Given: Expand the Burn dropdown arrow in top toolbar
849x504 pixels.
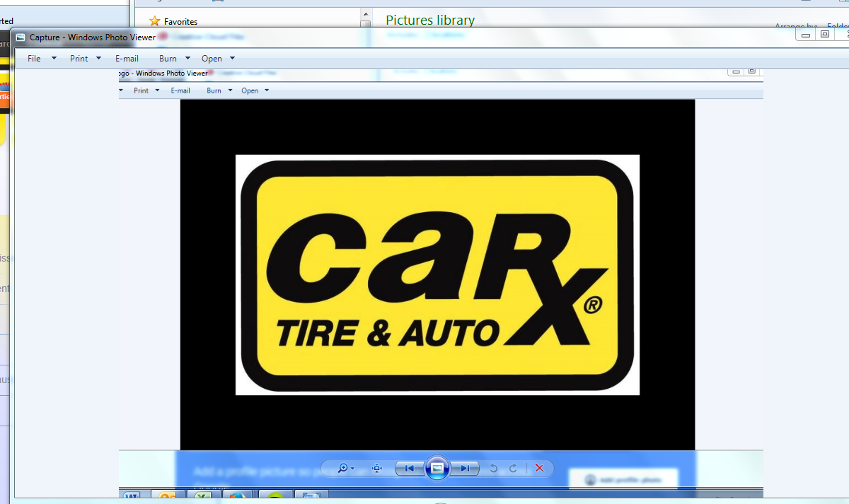Looking at the screenshot, I should tap(187, 59).
